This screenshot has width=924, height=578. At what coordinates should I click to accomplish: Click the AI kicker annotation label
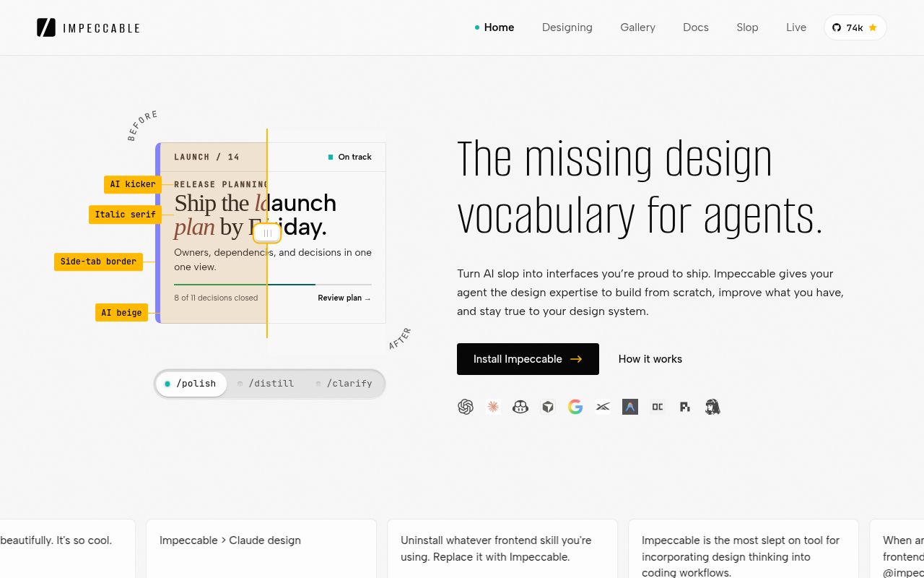pos(133,184)
